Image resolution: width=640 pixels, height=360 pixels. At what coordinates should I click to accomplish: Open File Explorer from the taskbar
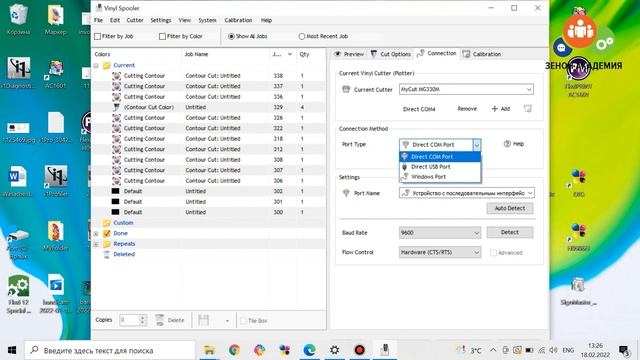[x=209, y=350]
